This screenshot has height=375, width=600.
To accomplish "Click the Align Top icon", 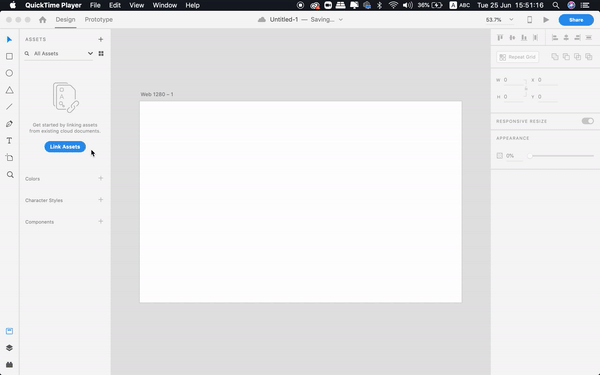I will pyautogui.click(x=500, y=38).
